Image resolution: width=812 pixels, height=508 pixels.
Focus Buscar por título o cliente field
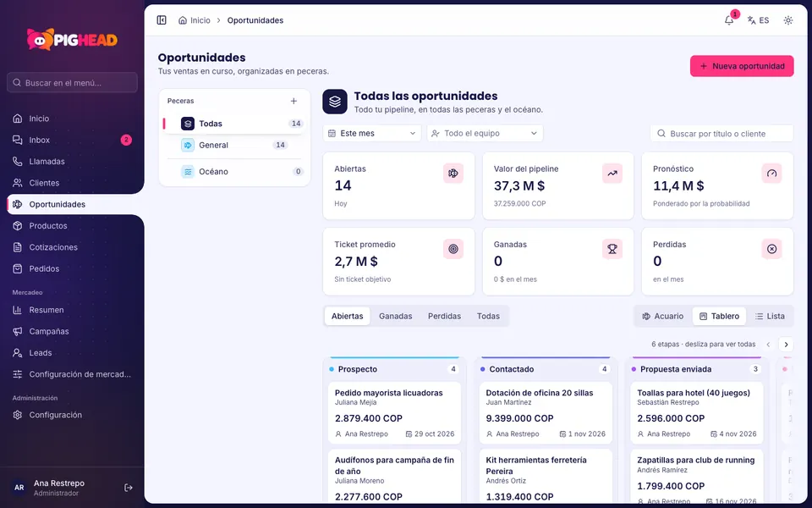pyautogui.click(x=721, y=134)
